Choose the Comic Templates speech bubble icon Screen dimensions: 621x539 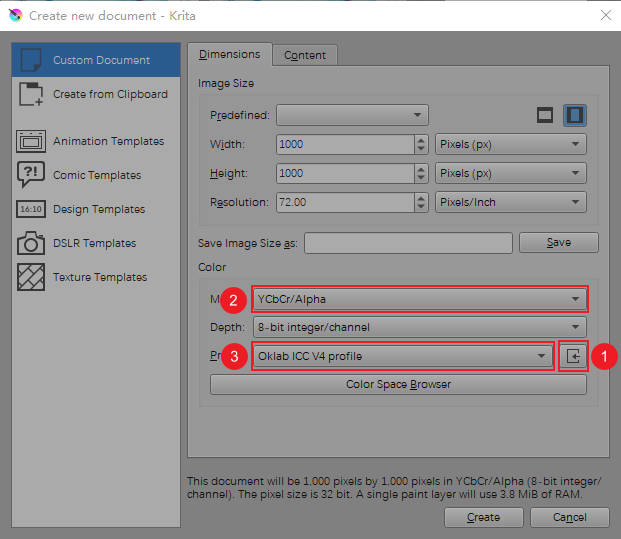31,174
